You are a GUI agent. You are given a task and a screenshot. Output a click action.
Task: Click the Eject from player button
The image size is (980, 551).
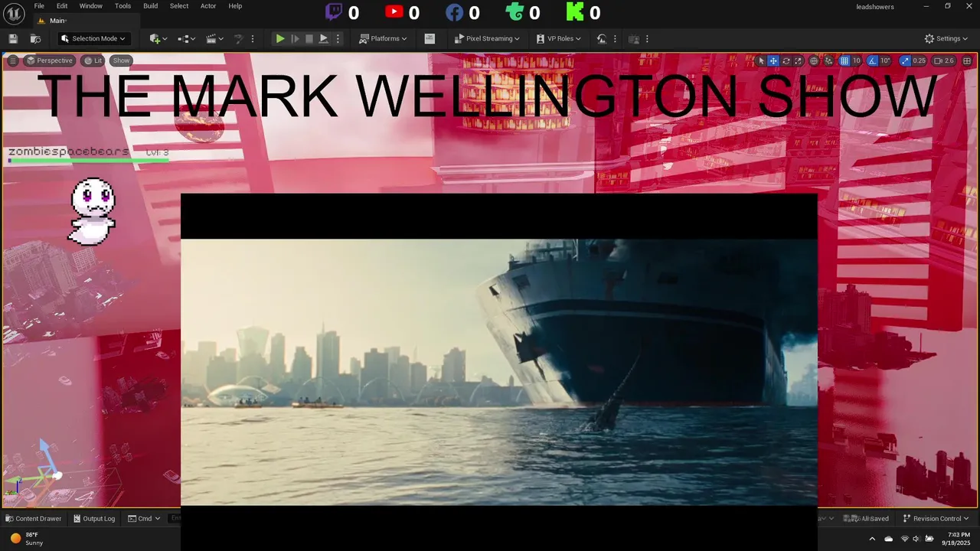[x=324, y=39]
